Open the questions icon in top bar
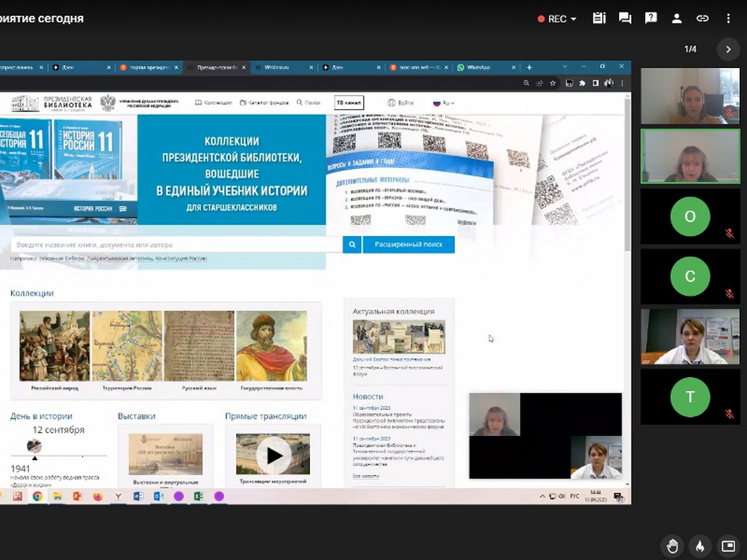This screenshot has height=560, width=747. 651,19
